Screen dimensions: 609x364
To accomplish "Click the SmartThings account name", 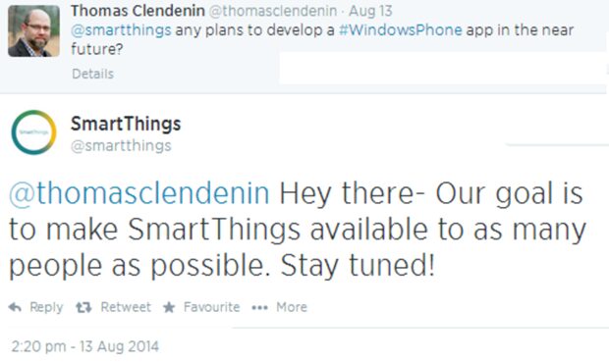I will [126, 124].
